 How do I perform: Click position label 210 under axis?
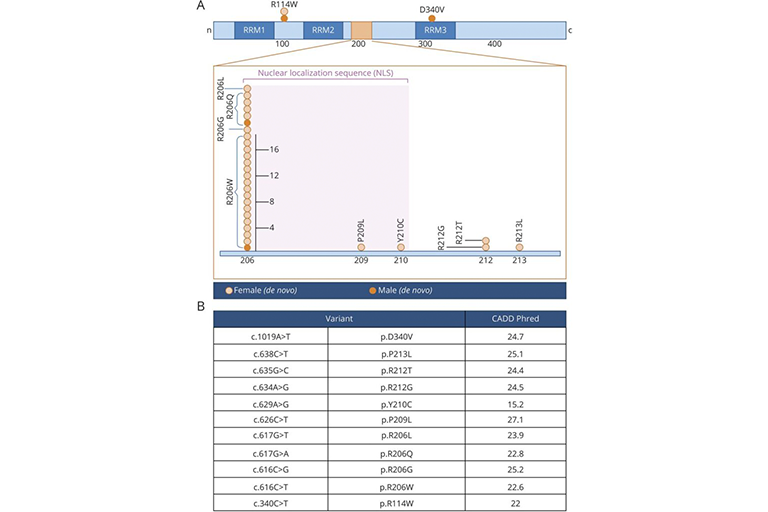(401, 261)
